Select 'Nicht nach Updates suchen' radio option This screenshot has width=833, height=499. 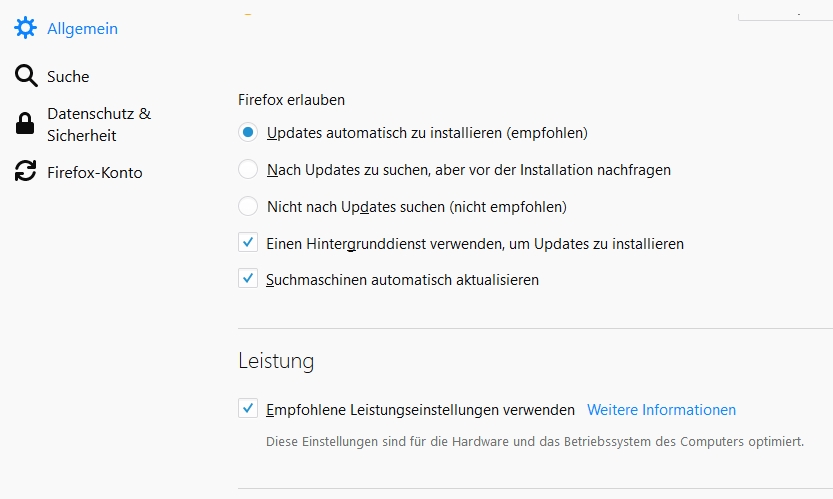click(248, 207)
